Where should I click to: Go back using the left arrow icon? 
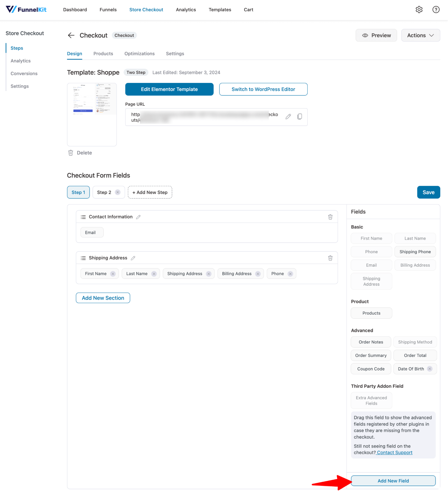pyautogui.click(x=71, y=35)
